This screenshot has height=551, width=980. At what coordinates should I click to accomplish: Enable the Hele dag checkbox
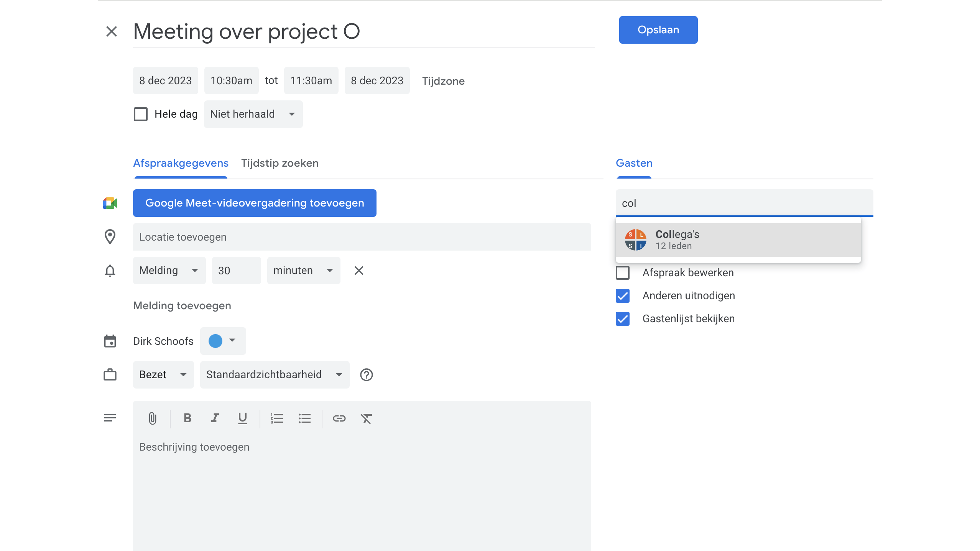coord(141,114)
